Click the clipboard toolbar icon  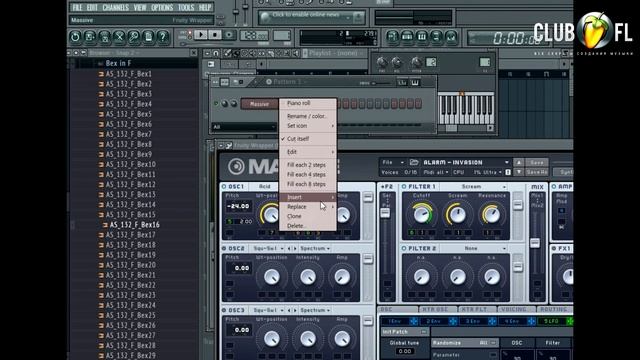[x=148, y=37]
